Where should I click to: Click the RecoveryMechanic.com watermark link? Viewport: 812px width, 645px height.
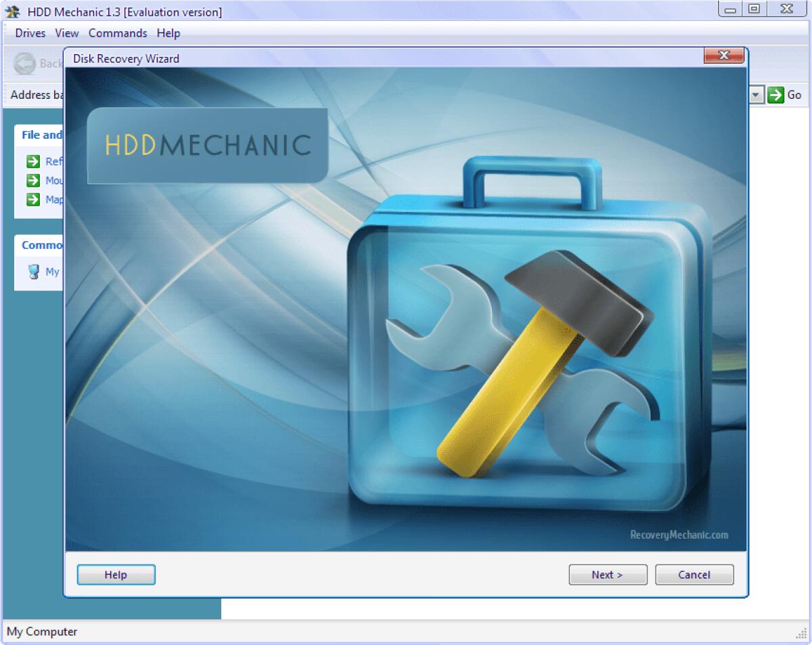(x=678, y=534)
